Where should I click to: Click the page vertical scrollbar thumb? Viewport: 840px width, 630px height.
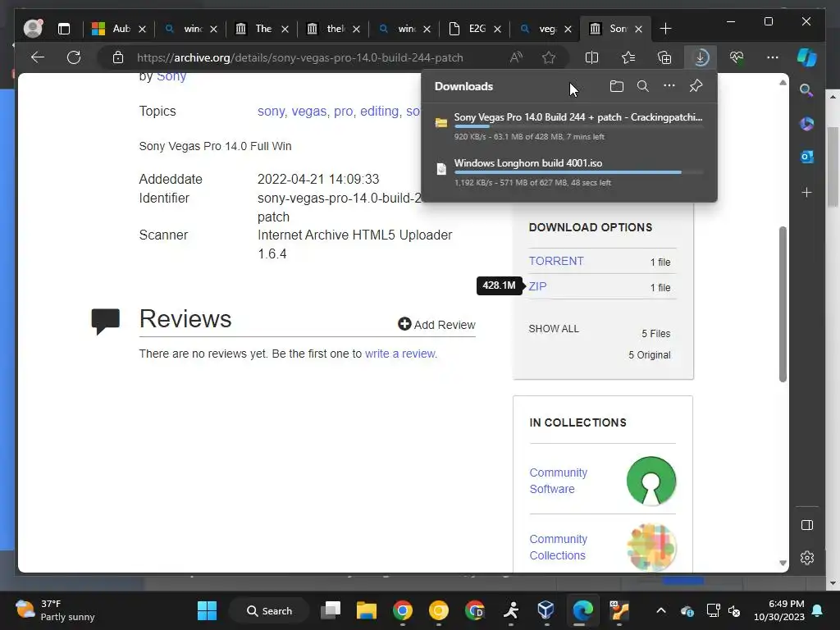783,304
